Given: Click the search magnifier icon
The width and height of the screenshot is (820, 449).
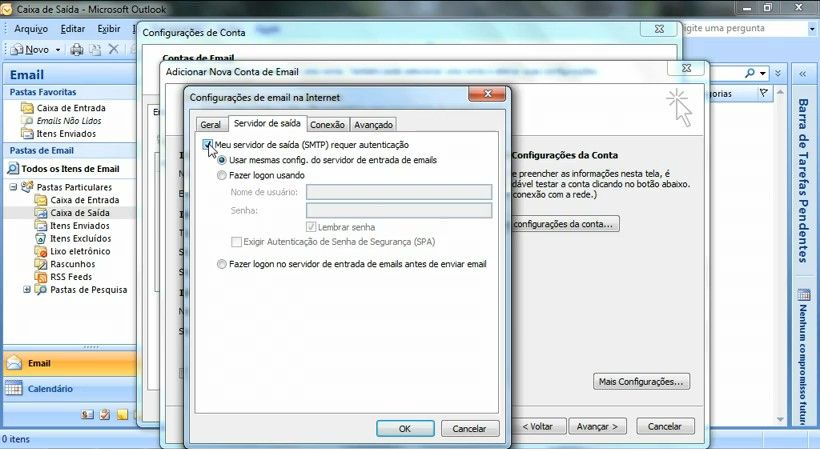Looking at the screenshot, I should pyautogui.click(x=749, y=74).
